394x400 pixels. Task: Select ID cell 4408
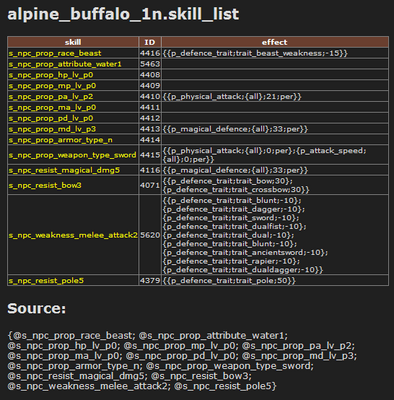tap(150, 75)
